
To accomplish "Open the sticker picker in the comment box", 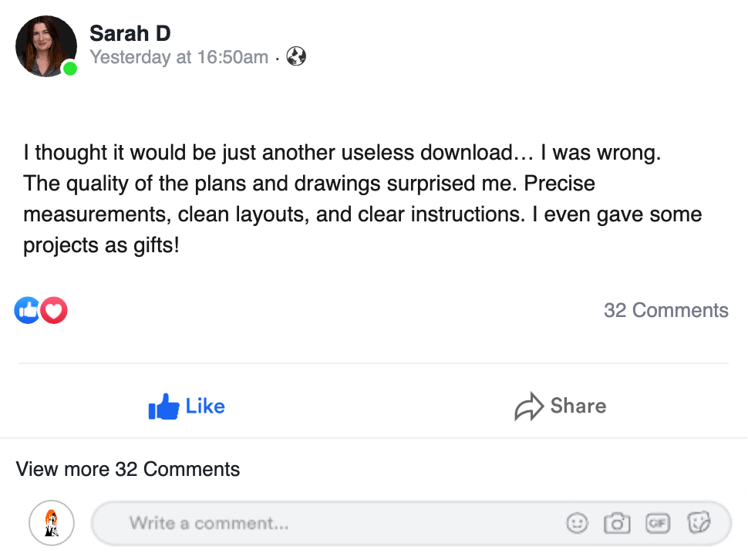I will pos(699,524).
